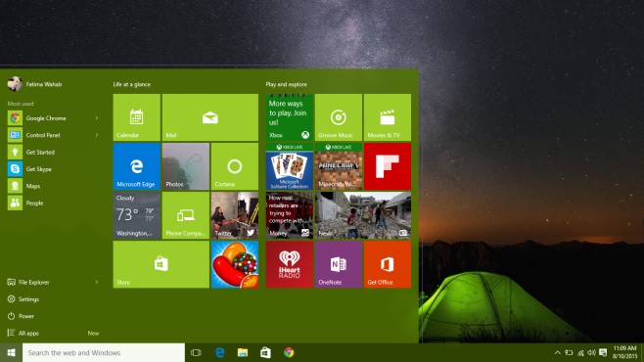Open the OneNote tile
644x362 pixels.
[339, 264]
